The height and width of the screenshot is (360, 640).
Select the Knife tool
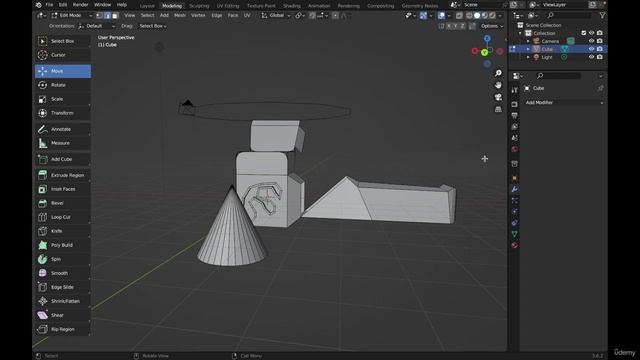(x=63, y=231)
